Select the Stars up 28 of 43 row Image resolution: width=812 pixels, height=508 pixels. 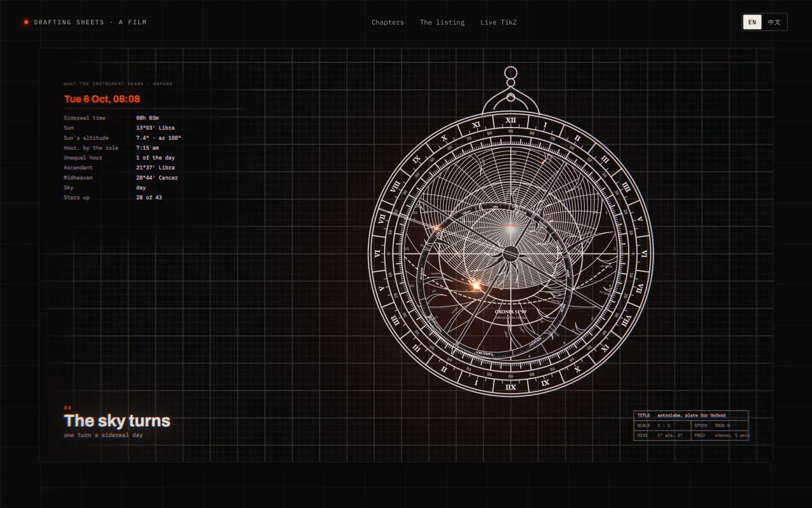[x=113, y=197]
